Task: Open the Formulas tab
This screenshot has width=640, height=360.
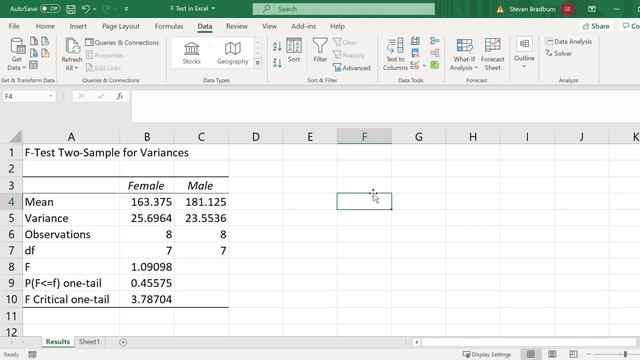Action: click(x=169, y=26)
